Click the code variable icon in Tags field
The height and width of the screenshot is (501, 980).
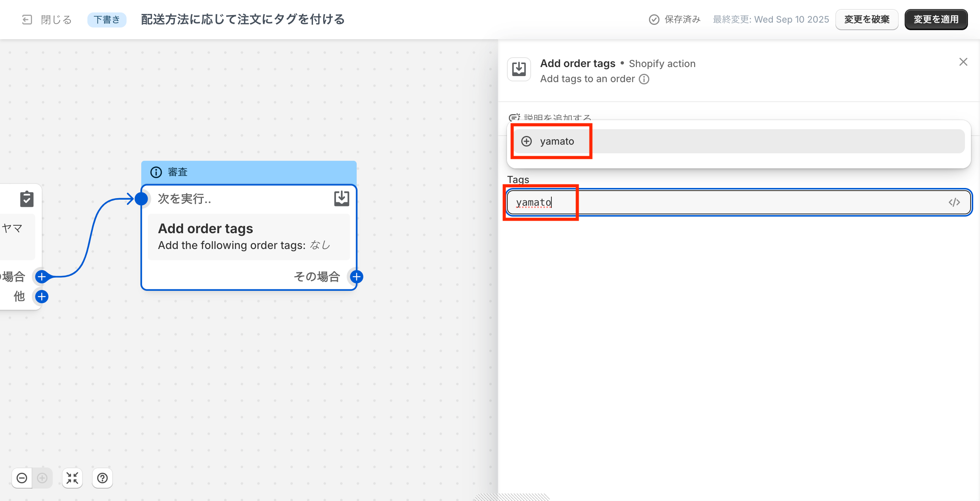point(954,202)
